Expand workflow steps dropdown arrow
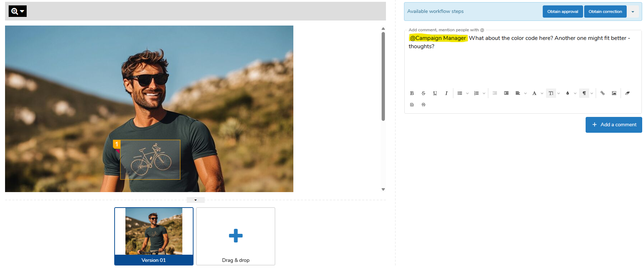Image resolution: width=644 pixels, height=268 pixels. [x=633, y=12]
